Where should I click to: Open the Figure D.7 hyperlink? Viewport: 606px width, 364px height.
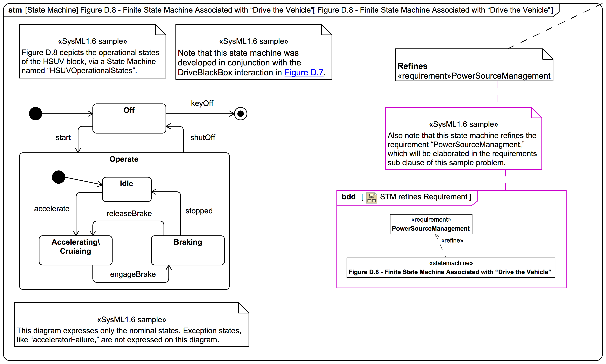(304, 73)
